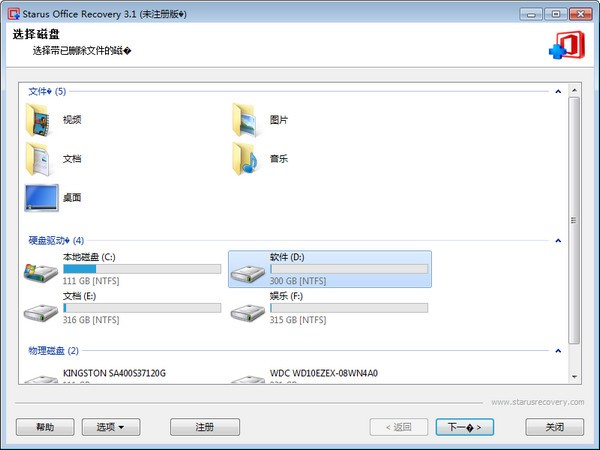Screen dimensions: 600x450
Task: Click the 注册 register button
Action: click(x=205, y=427)
